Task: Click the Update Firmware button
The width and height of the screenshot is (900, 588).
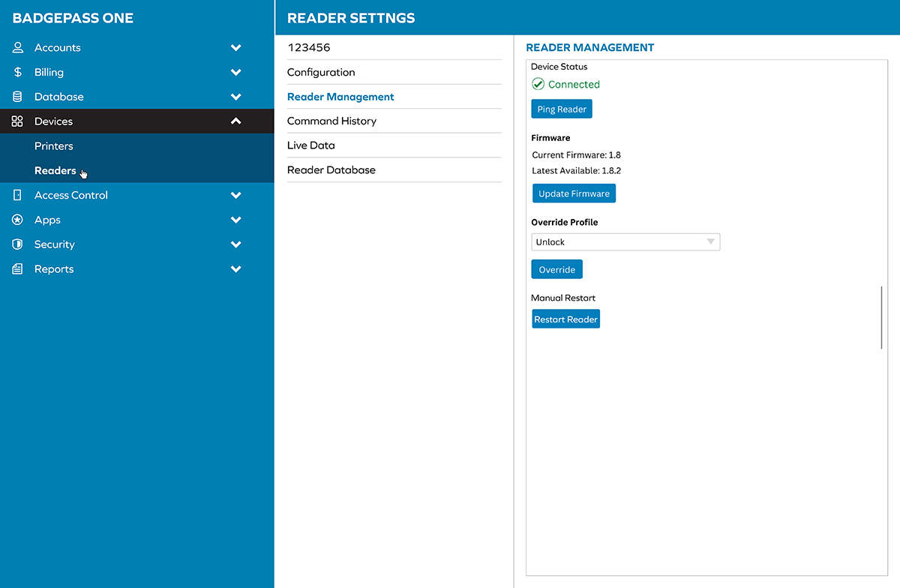Action: point(574,193)
